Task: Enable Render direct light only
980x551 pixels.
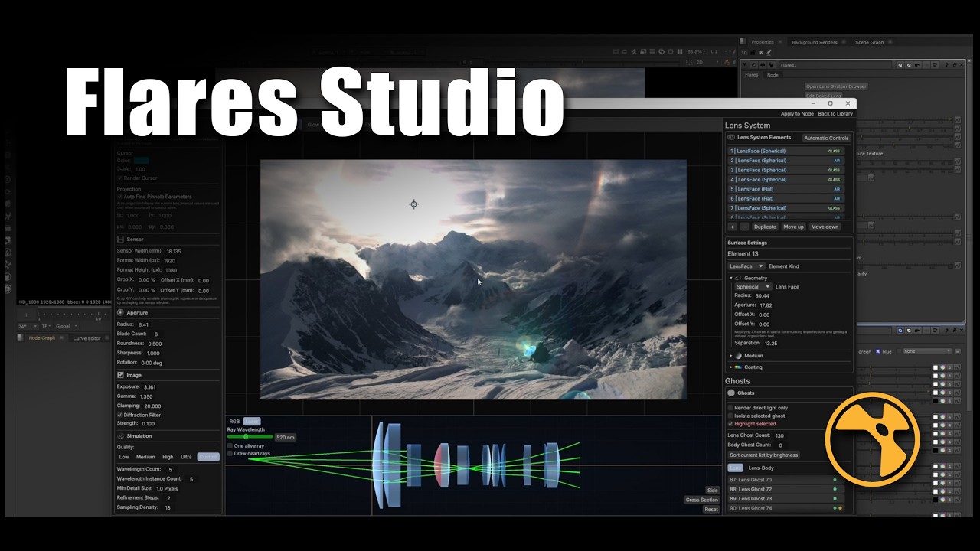Action: [730, 408]
